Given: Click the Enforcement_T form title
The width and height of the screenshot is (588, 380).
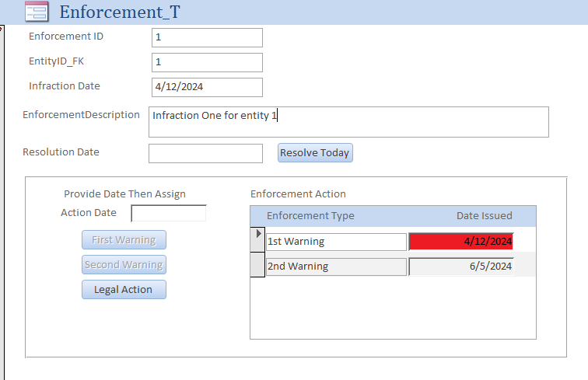Looking at the screenshot, I should tap(120, 12).
